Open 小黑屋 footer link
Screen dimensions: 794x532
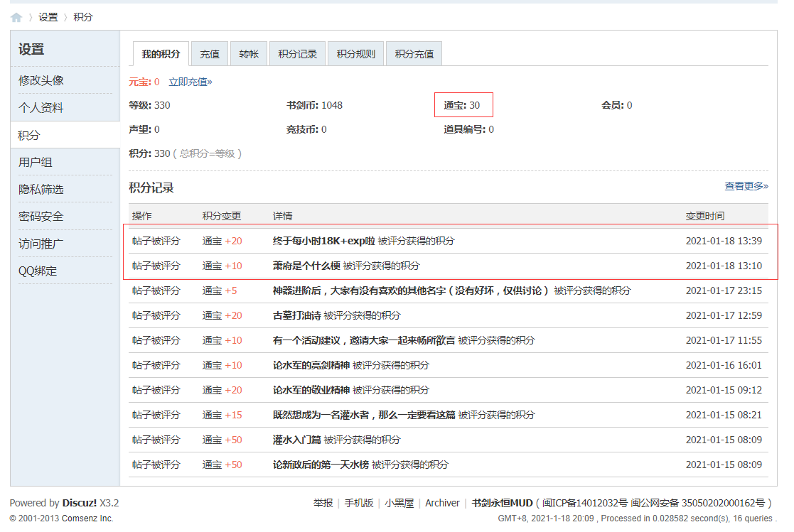pyautogui.click(x=399, y=503)
